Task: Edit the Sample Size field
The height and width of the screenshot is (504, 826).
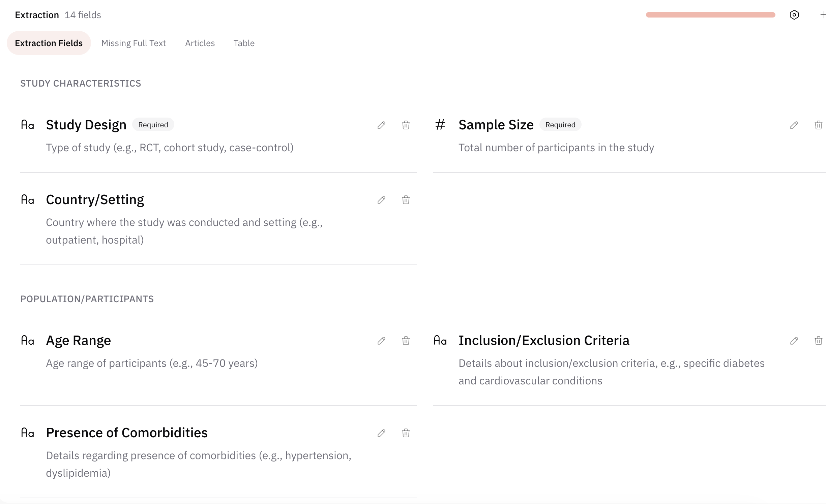Action: point(794,125)
